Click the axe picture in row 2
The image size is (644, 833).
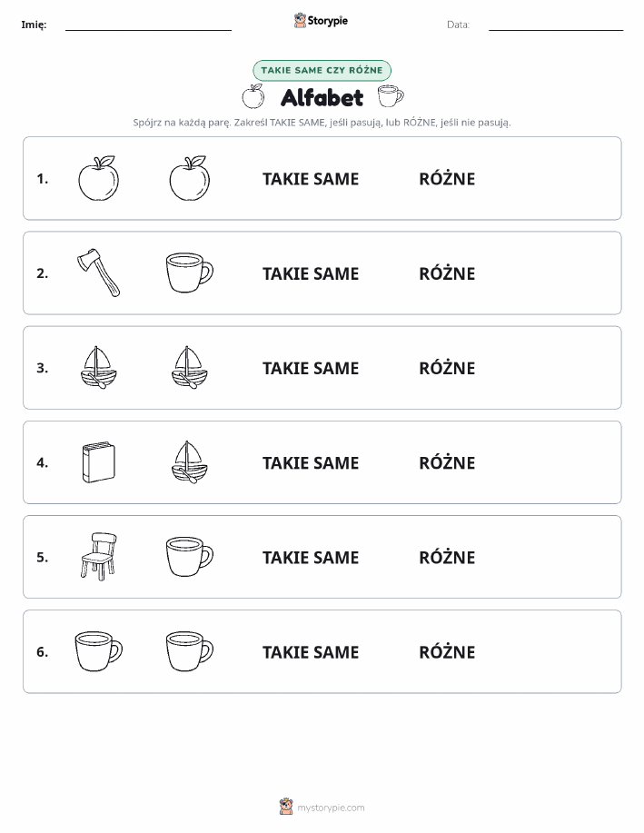(x=98, y=273)
